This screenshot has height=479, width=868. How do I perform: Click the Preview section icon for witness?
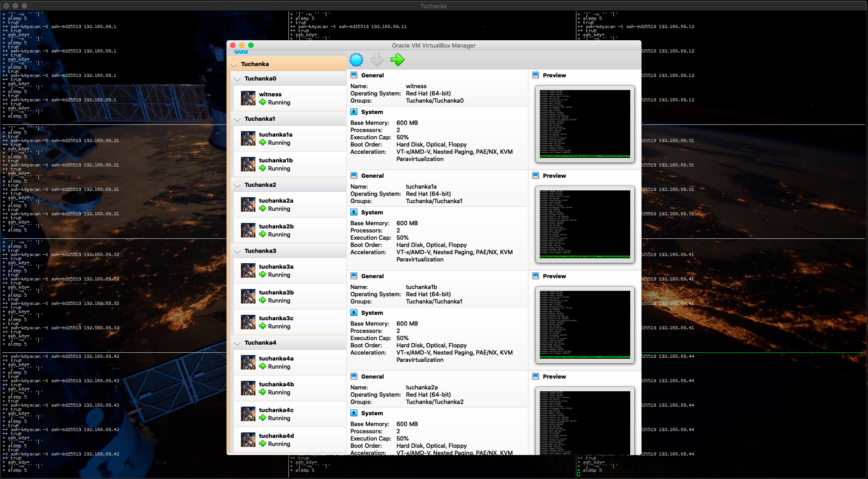(x=536, y=75)
